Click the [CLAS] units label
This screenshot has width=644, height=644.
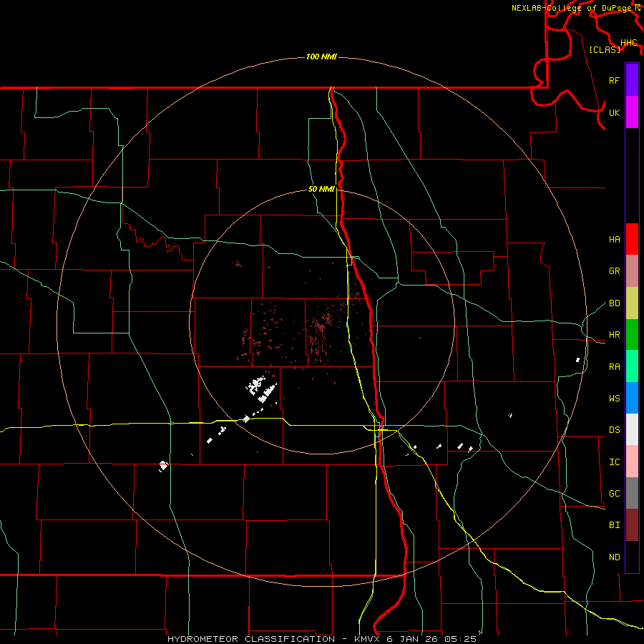(x=605, y=49)
